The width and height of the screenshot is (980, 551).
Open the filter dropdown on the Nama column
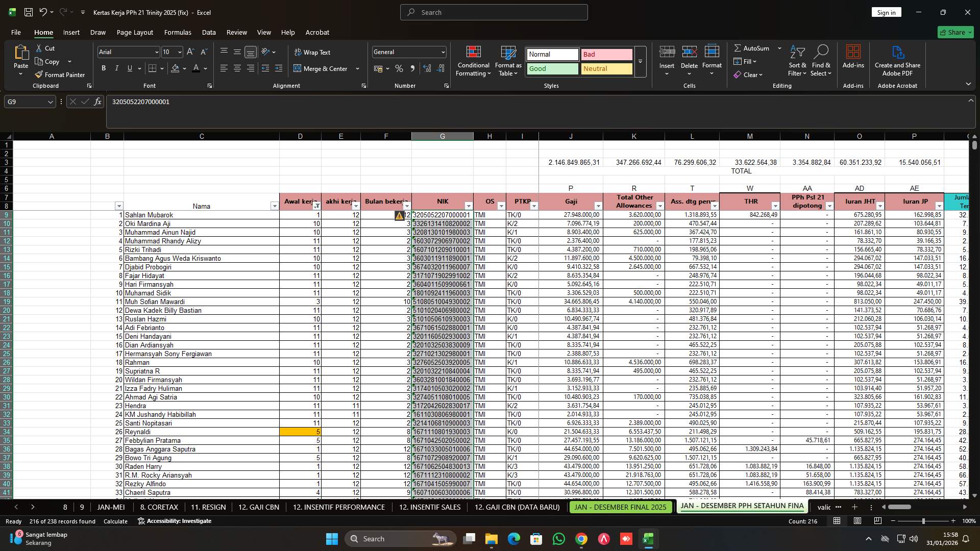tap(274, 206)
